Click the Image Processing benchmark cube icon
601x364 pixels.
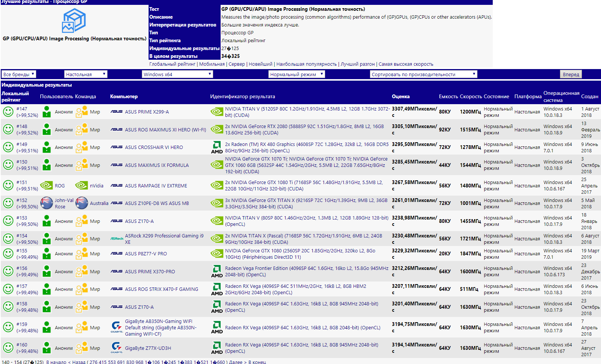click(74, 21)
